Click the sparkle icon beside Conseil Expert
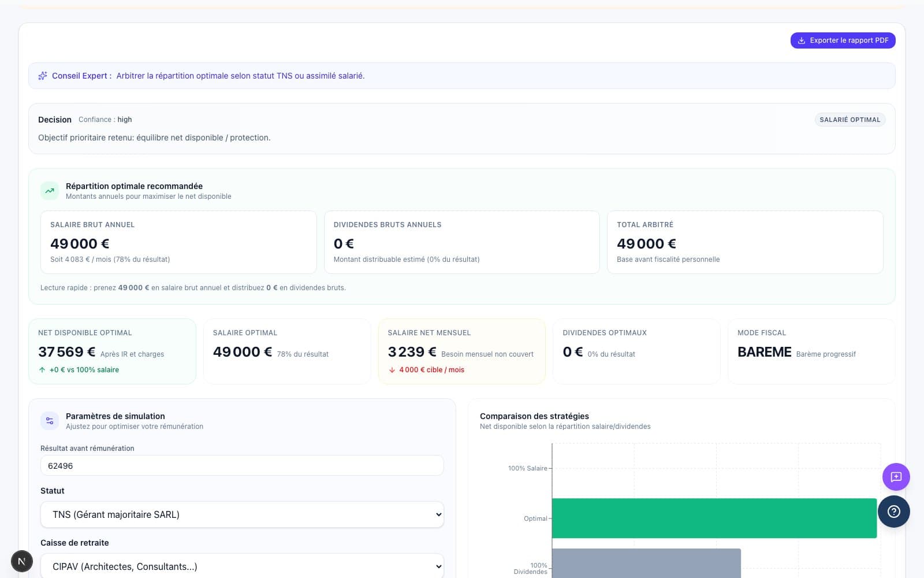 tap(43, 76)
